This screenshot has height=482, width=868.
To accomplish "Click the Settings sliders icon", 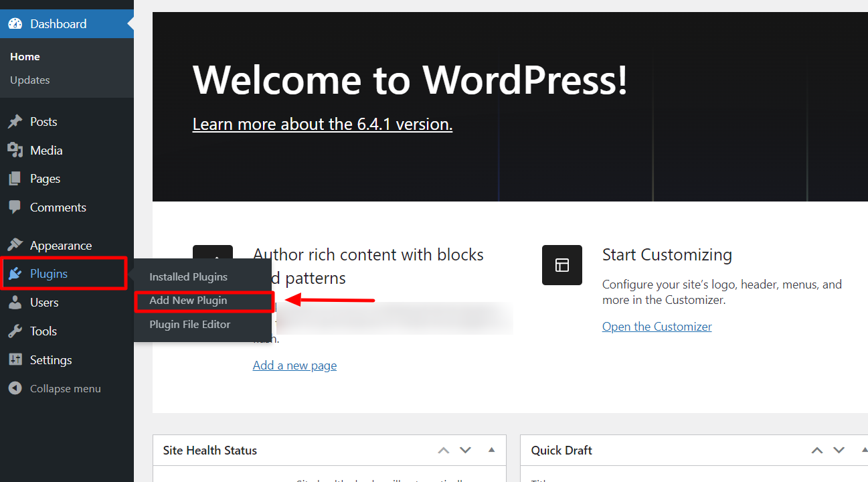I will [15, 360].
